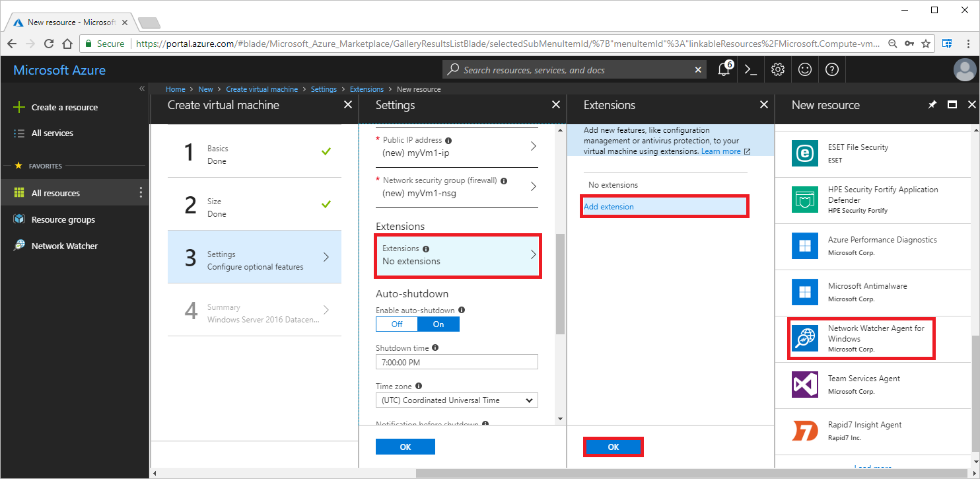Go to Create virtual machine breadcrumb

click(262, 89)
